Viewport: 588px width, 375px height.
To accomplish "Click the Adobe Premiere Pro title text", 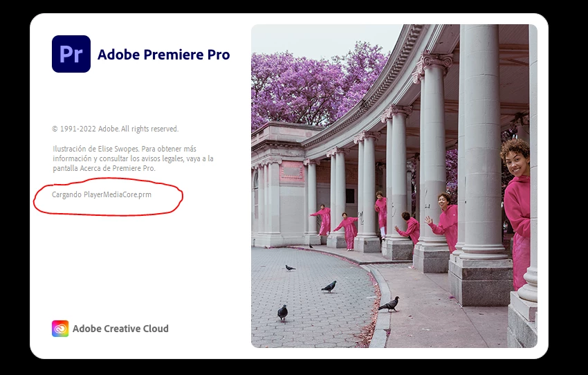I will pos(164,55).
